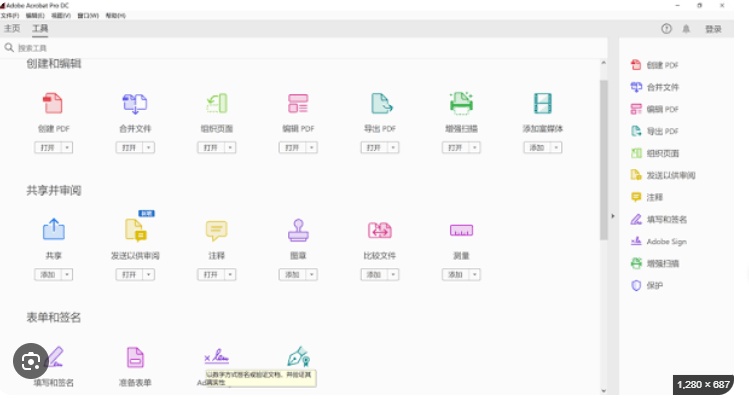This screenshot has height=399, width=749.
Task: Select 增强扫描 in right sidebar
Action: point(654,263)
